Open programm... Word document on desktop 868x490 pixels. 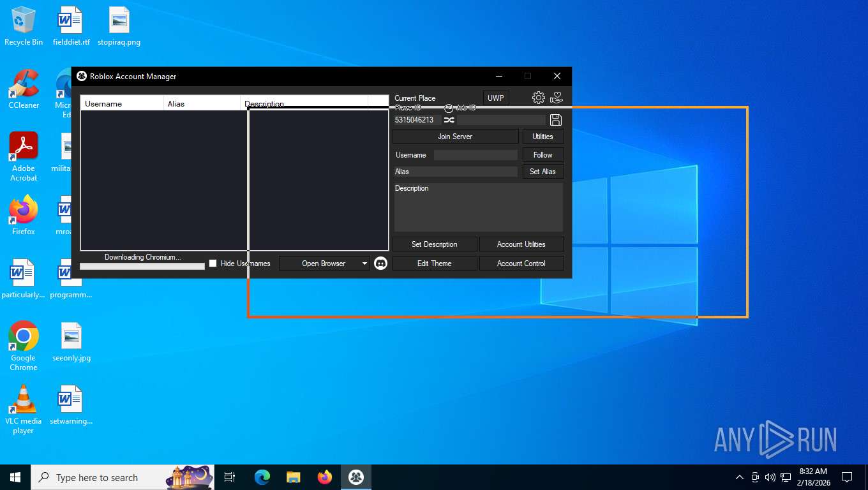71,279
